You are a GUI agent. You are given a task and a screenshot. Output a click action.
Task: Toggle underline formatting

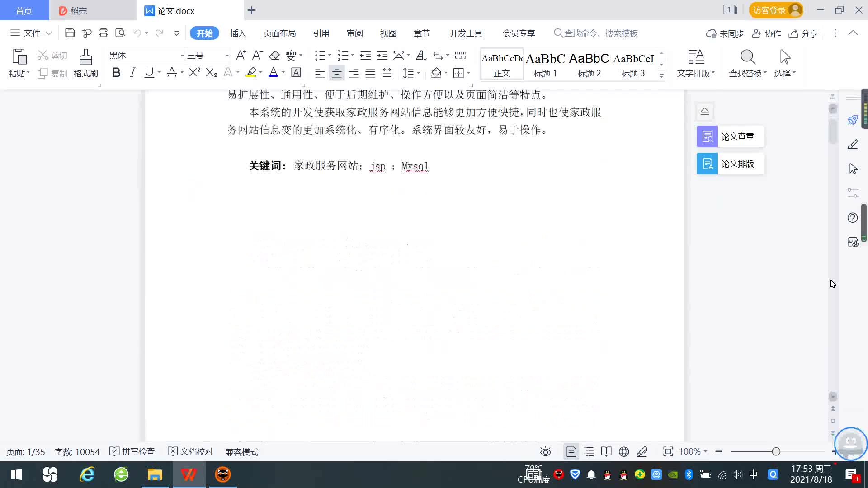pyautogui.click(x=149, y=72)
